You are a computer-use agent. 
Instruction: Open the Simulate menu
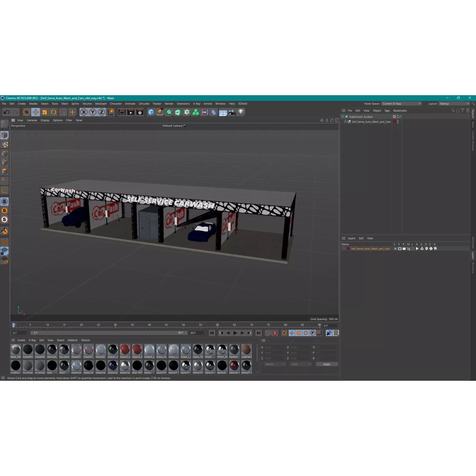click(x=144, y=104)
